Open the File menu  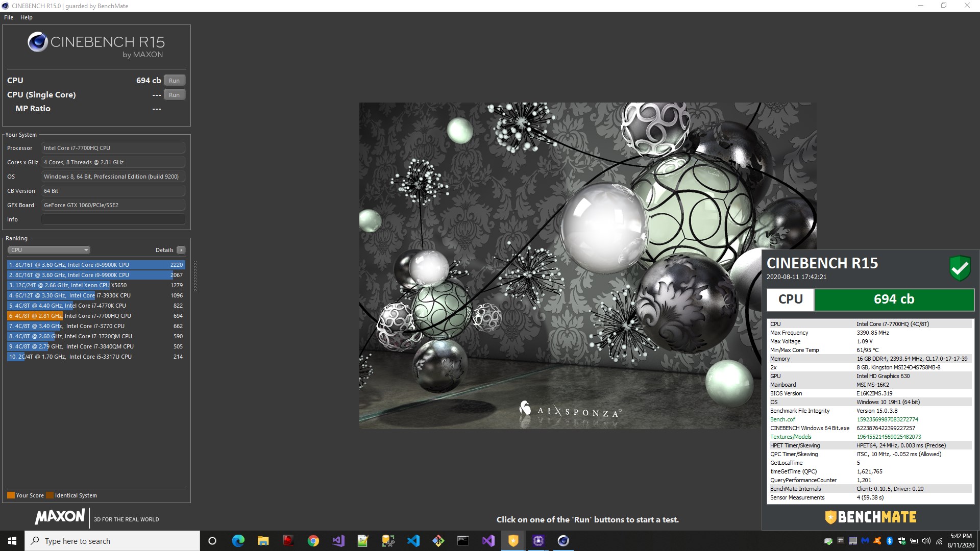pyautogui.click(x=9, y=17)
